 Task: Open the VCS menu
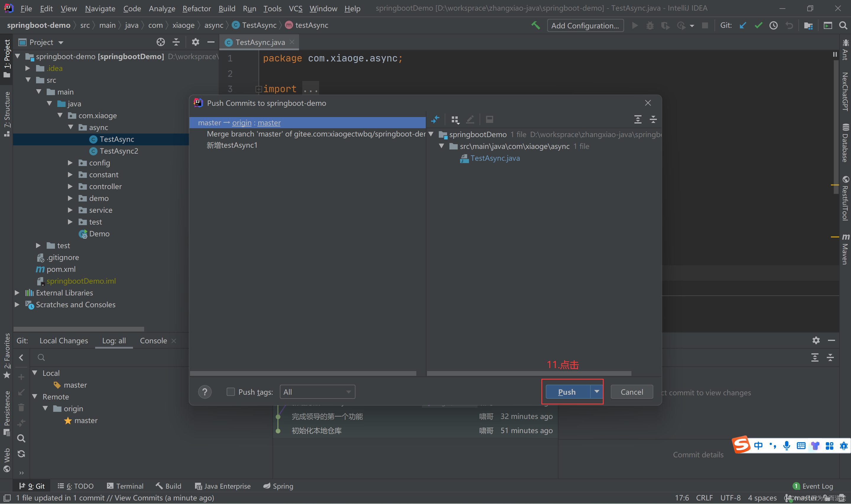point(295,9)
